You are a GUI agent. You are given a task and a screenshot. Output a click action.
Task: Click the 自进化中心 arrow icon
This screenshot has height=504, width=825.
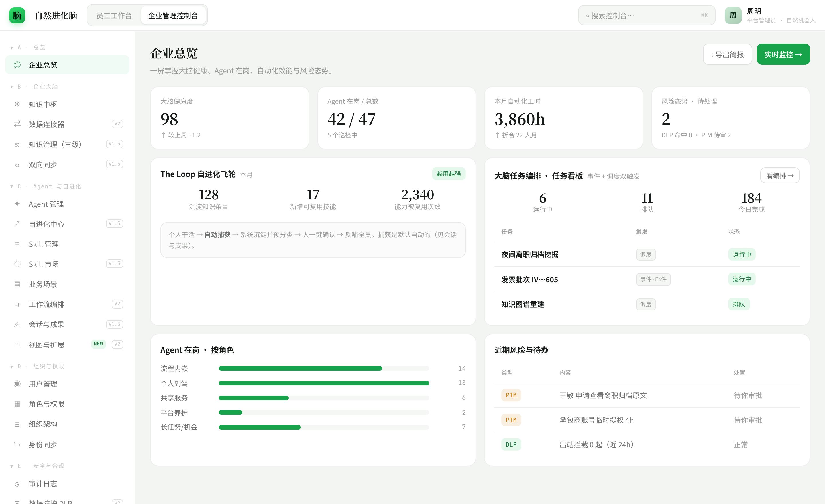17,224
